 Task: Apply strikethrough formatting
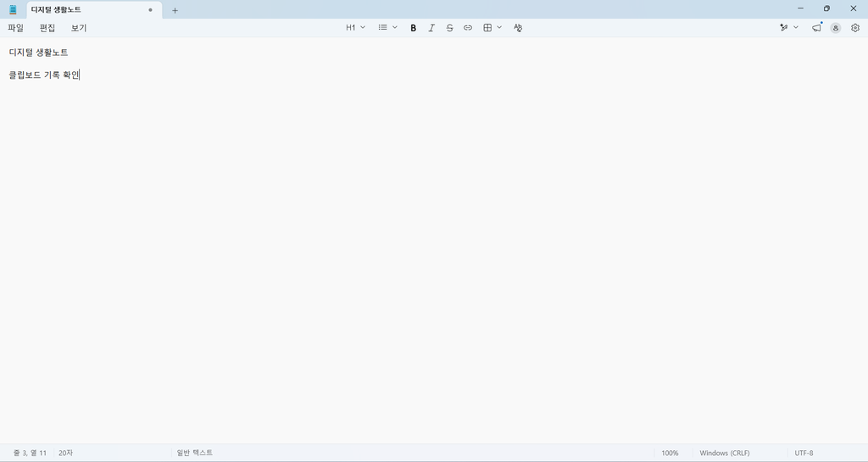tap(449, 28)
